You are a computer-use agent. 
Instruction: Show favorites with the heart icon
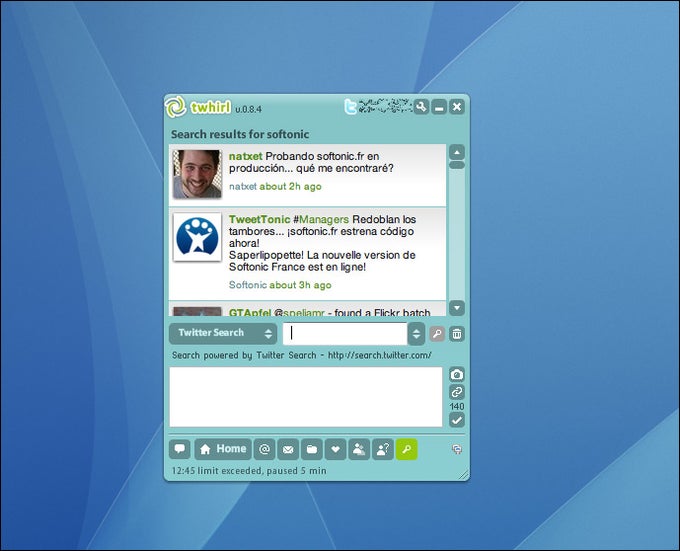click(335, 449)
